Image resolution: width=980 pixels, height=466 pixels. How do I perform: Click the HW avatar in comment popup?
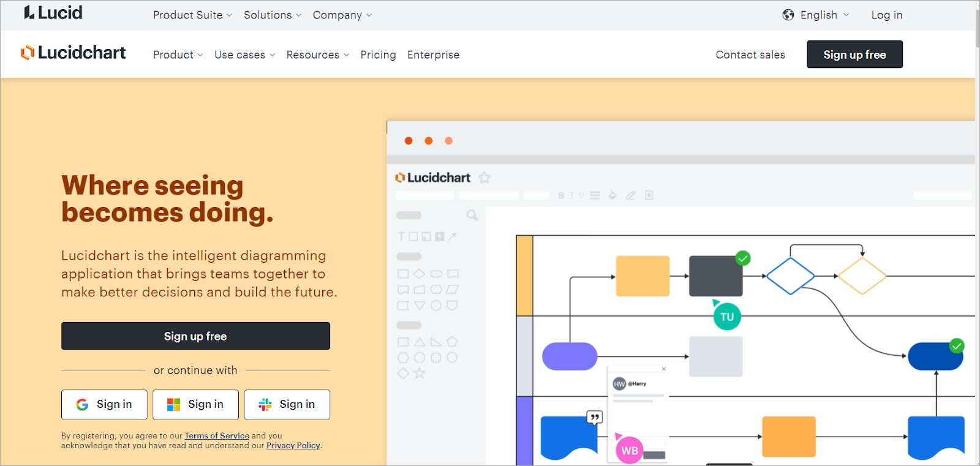pyautogui.click(x=619, y=384)
